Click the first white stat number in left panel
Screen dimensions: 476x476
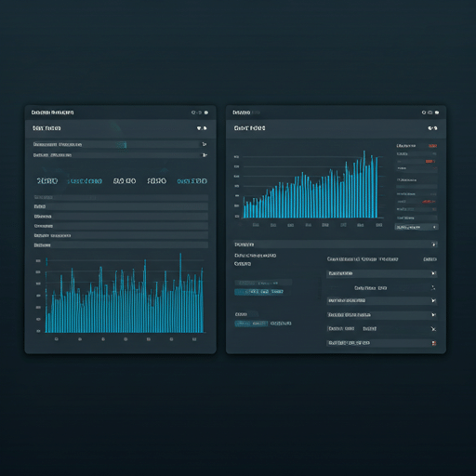tap(47, 181)
